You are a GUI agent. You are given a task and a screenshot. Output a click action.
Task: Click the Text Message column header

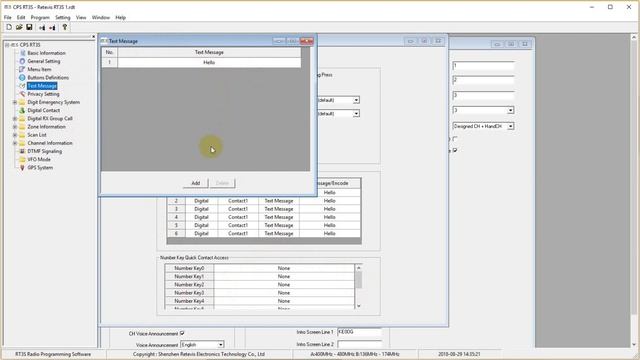(x=209, y=52)
